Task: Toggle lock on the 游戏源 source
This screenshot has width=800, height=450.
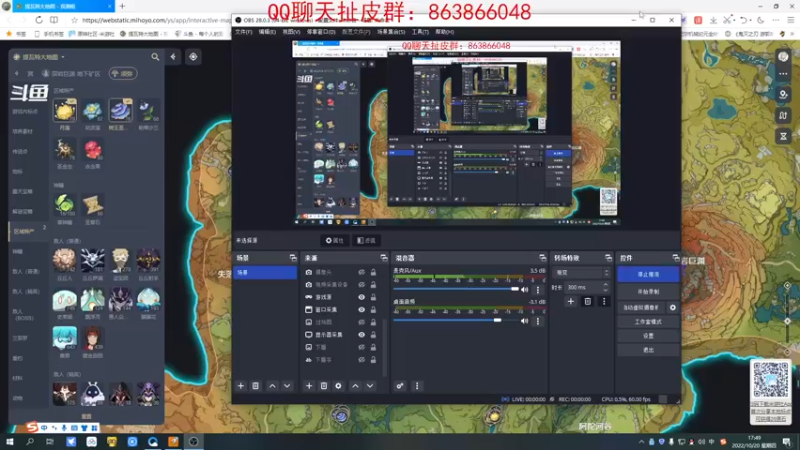Action: click(x=373, y=297)
